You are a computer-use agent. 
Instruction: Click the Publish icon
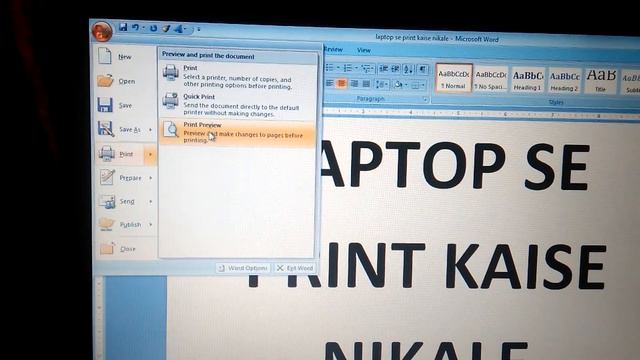point(107,224)
